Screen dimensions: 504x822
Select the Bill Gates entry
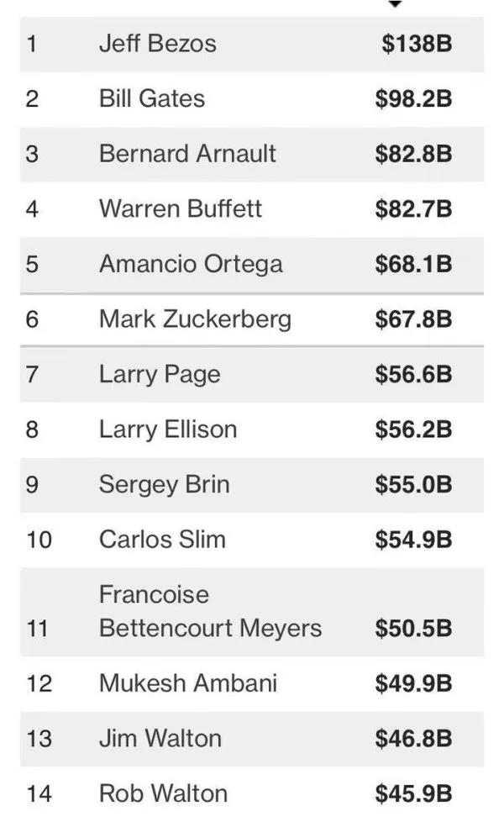point(252,99)
